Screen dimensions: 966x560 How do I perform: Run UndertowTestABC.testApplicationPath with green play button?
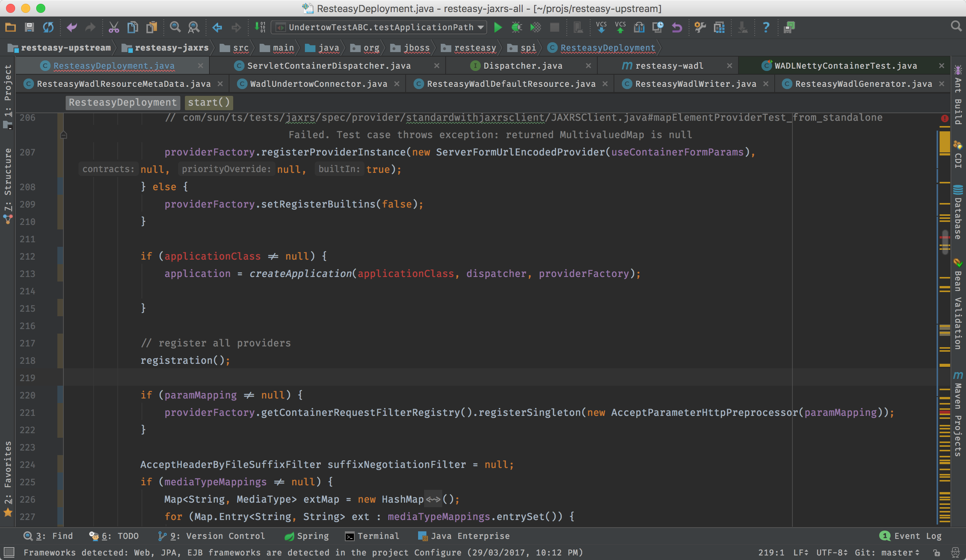[x=498, y=27]
